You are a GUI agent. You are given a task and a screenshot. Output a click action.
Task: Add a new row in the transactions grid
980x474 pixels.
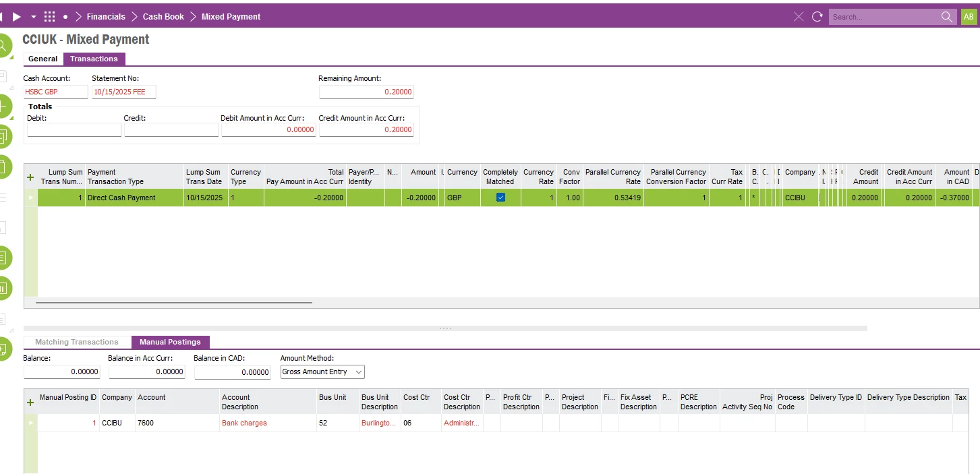pos(30,177)
